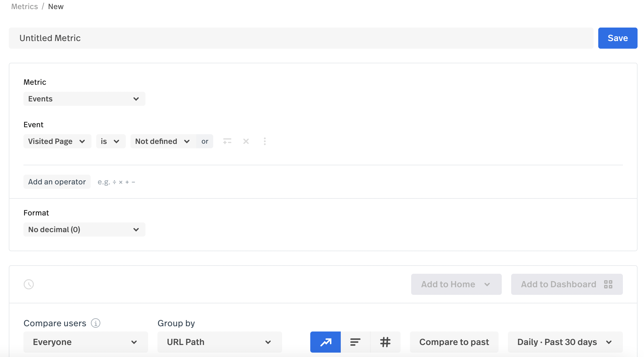Screen dimensions: 644x357
Task: Switch to horizontal bar chart view
Action: coord(355,342)
